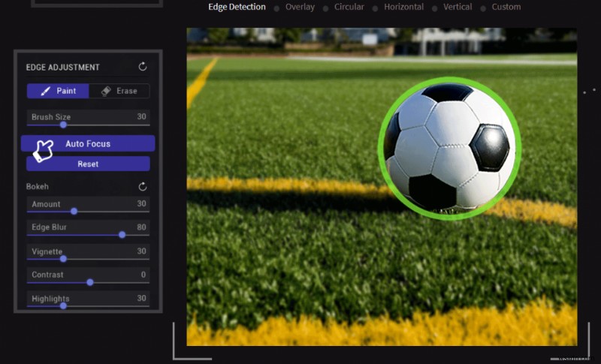Reset Edge Adjustment with the circular arrow icon
The width and height of the screenshot is (601, 364).
coord(143,67)
